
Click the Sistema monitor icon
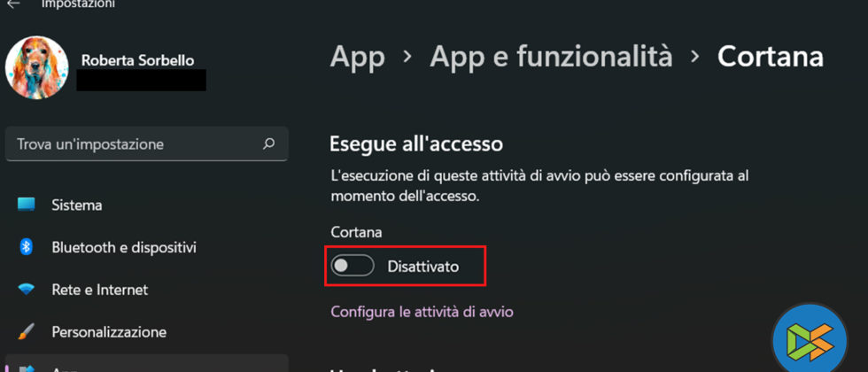pos(27,205)
